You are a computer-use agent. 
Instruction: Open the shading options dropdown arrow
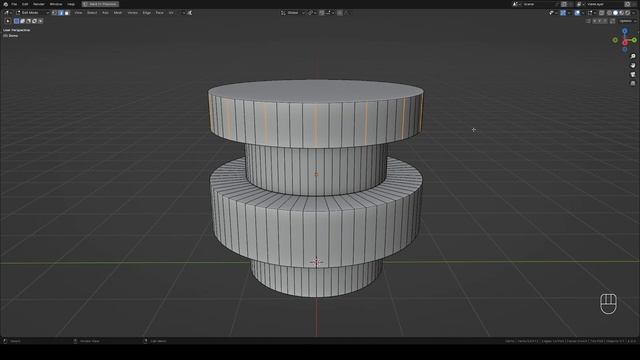click(634, 13)
